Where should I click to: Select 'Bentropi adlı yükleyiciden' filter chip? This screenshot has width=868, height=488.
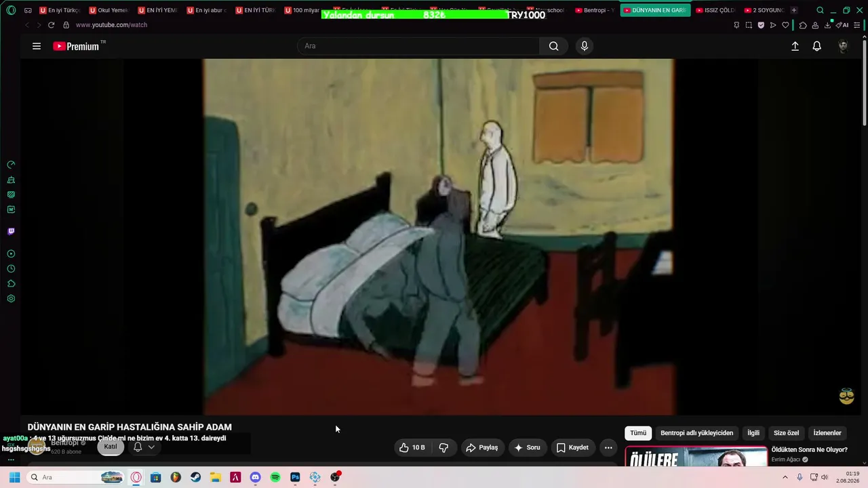pyautogui.click(x=696, y=433)
